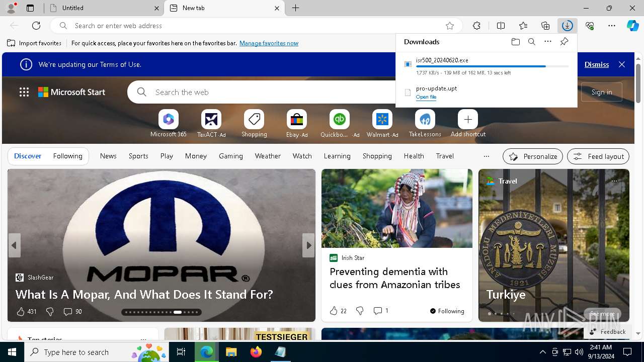Show hidden system tray icons
This screenshot has height=362, width=644.
(x=542, y=352)
